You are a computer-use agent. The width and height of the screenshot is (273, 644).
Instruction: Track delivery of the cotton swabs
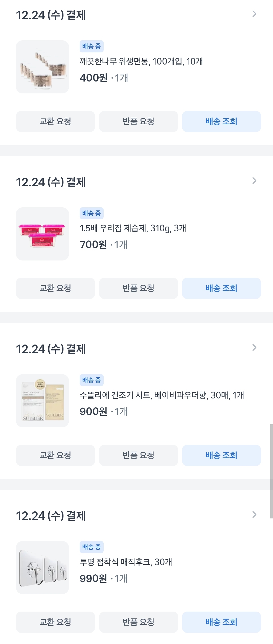[221, 122]
